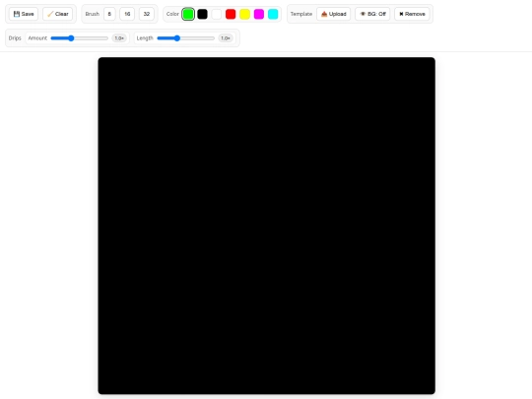Viewport: 532px width, 399px height.
Task: Select brush size 32
Action: (x=146, y=14)
